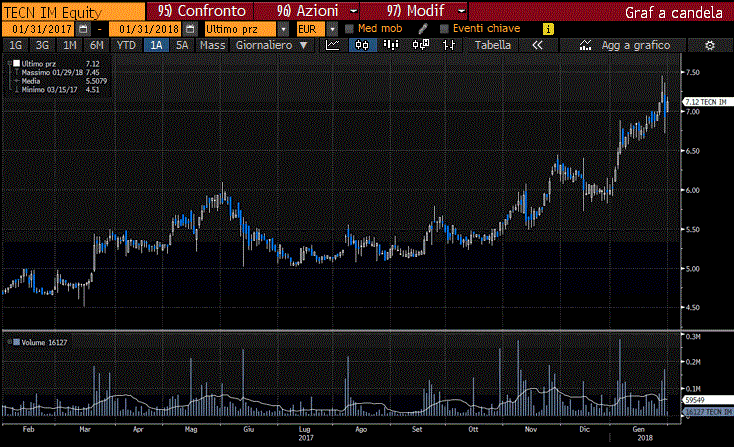Open chart settings gear icon
734x447 pixels.
click(710, 46)
